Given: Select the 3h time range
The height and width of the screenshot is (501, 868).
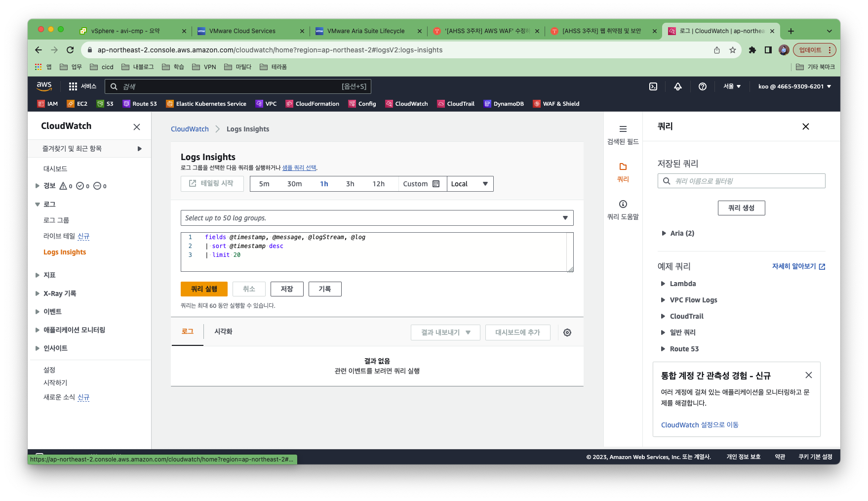Looking at the screenshot, I should (x=350, y=184).
